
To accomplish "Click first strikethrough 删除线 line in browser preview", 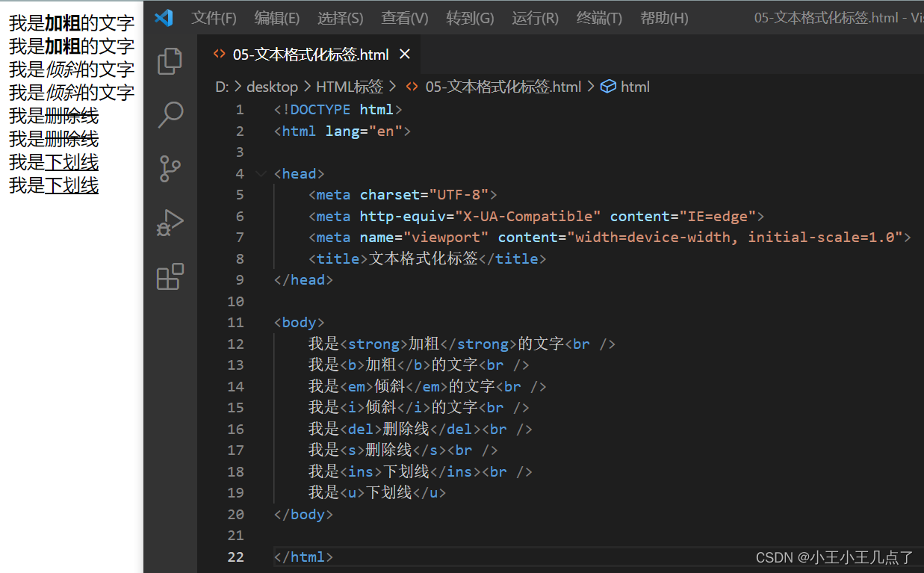I will [54, 117].
